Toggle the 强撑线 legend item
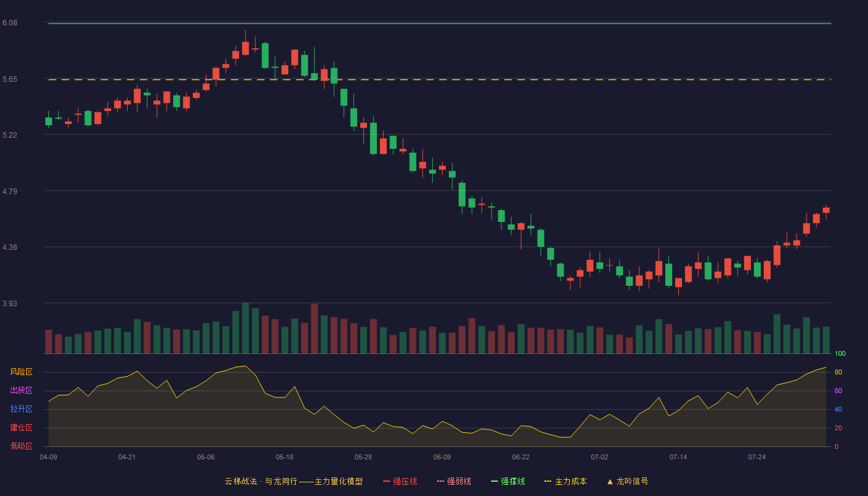Viewport: 868px width, 496px height. click(x=508, y=481)
